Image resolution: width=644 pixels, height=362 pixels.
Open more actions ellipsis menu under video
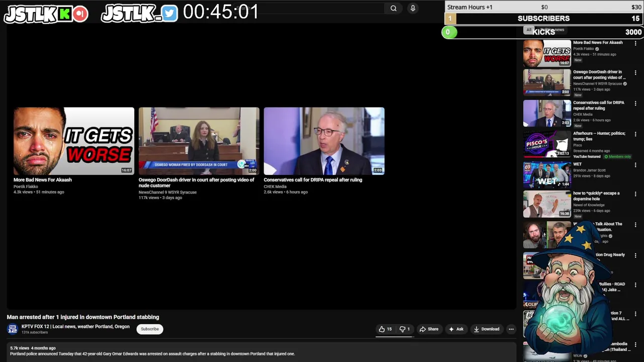point(511,329)
